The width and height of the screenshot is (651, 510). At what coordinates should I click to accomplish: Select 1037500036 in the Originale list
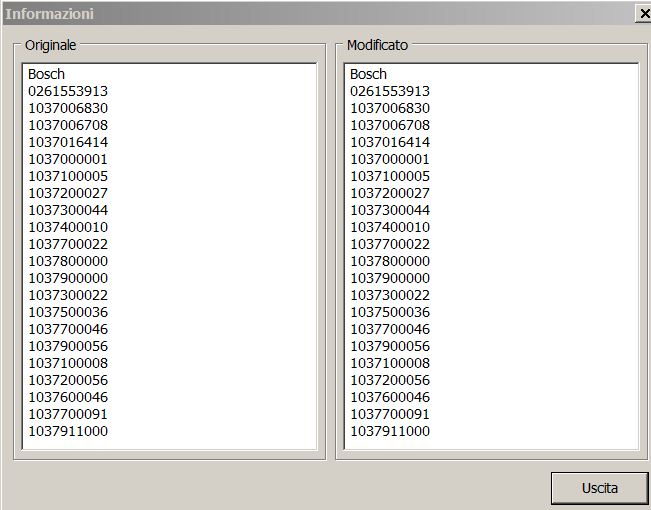(68, 312)
